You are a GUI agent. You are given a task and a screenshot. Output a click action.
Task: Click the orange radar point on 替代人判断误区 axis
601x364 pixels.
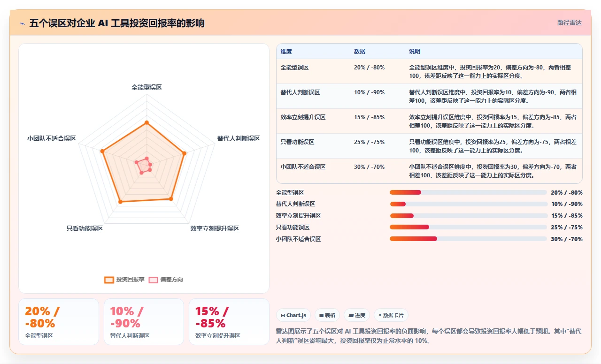(x=184, y=153)
